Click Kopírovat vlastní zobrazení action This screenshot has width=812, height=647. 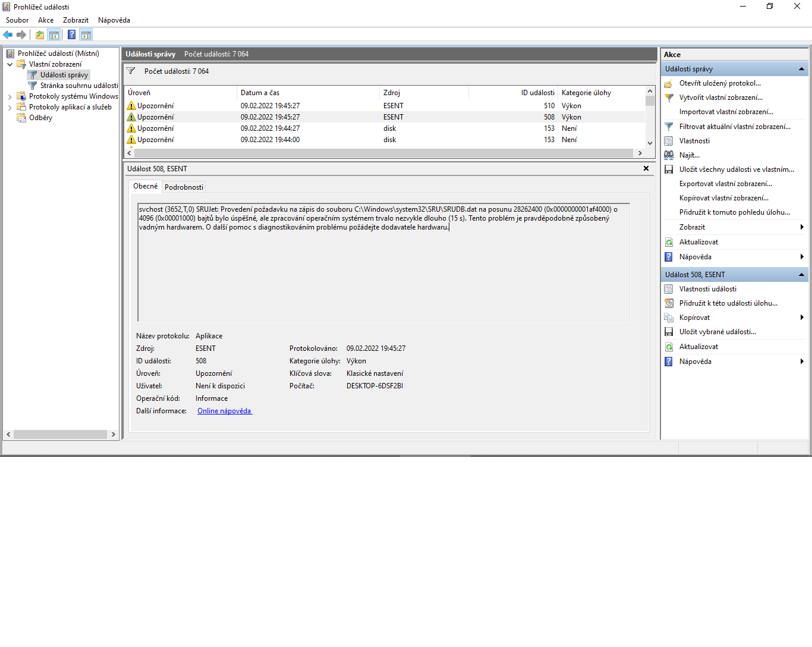click(724, 198)
